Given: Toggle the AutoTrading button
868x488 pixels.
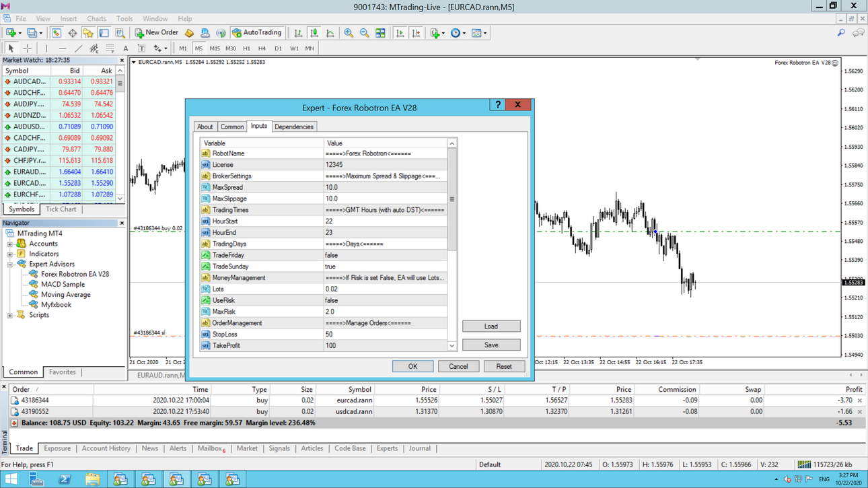Looking at the screenshot, I should click(257, 32).
